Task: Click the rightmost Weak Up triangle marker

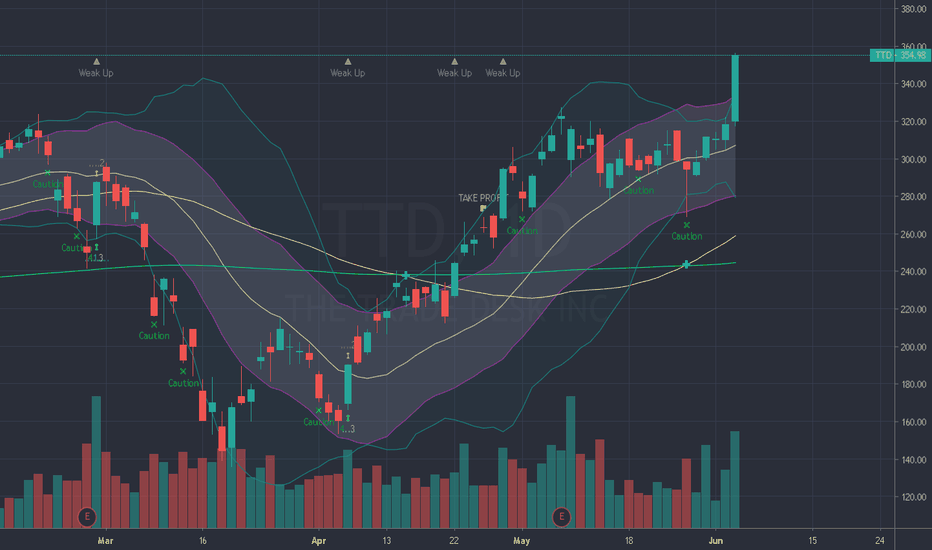Action: click(x=503, y=61)
